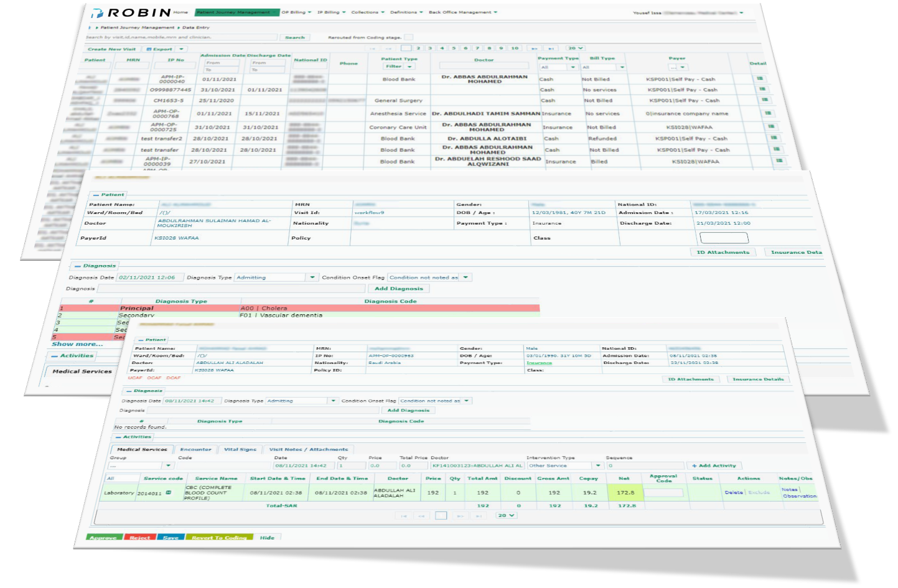Image resolution: width=898 pixels, height=588 pixels.
Task: Open detail icon for the APM-IP-0000039 visit
Action: [x=779, y=161]
